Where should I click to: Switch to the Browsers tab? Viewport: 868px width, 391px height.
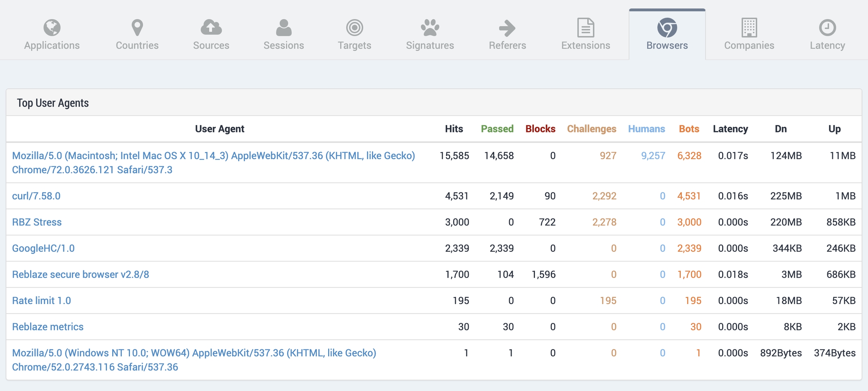667,35
